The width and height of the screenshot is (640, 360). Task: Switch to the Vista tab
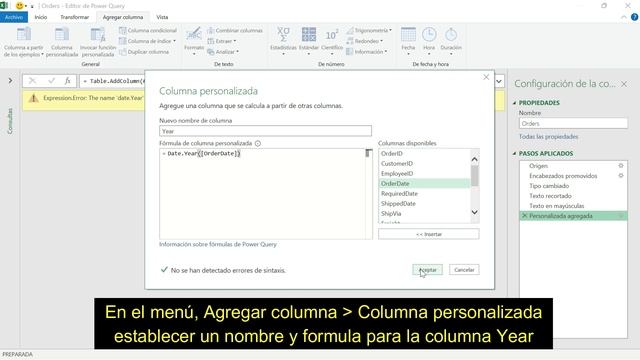(x=162, y=17)
